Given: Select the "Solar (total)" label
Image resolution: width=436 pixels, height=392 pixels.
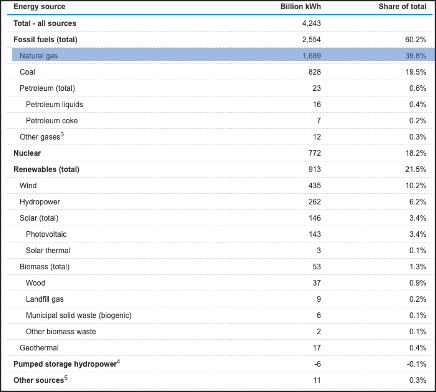Looking at the screenshot, I should pyautogui.click(x=39, y=218).
